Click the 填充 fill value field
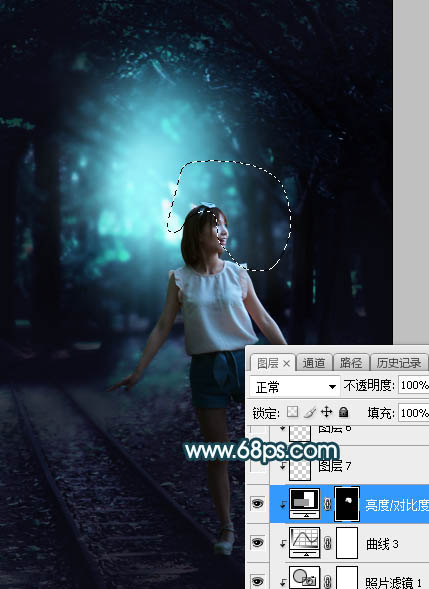 [413, 413]
